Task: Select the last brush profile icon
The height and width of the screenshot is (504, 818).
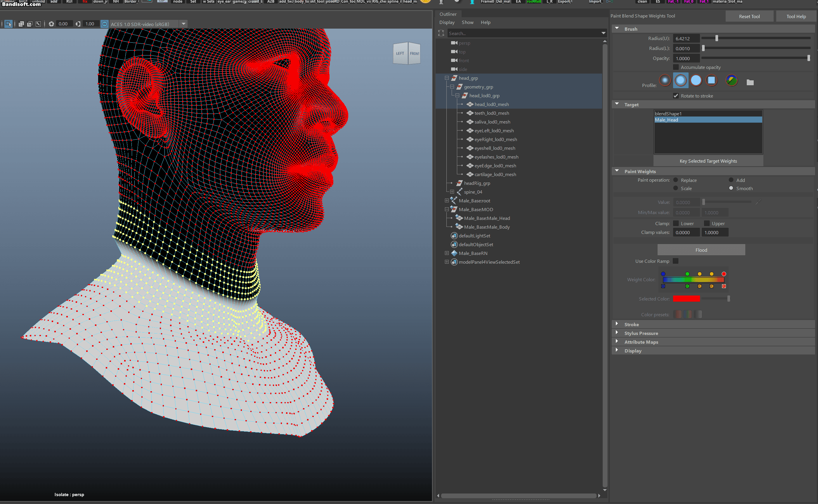Action: pyautogui.click(x=732, y=80)
